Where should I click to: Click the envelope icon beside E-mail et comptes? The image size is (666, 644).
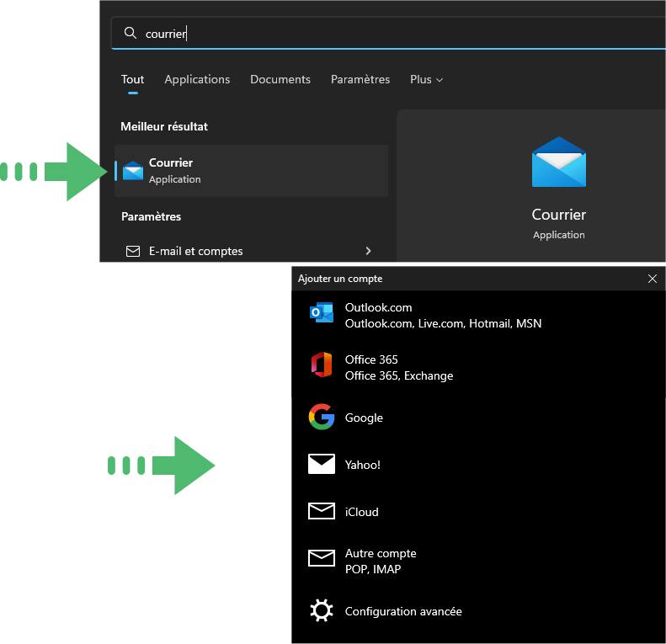[x=133, y=251]
